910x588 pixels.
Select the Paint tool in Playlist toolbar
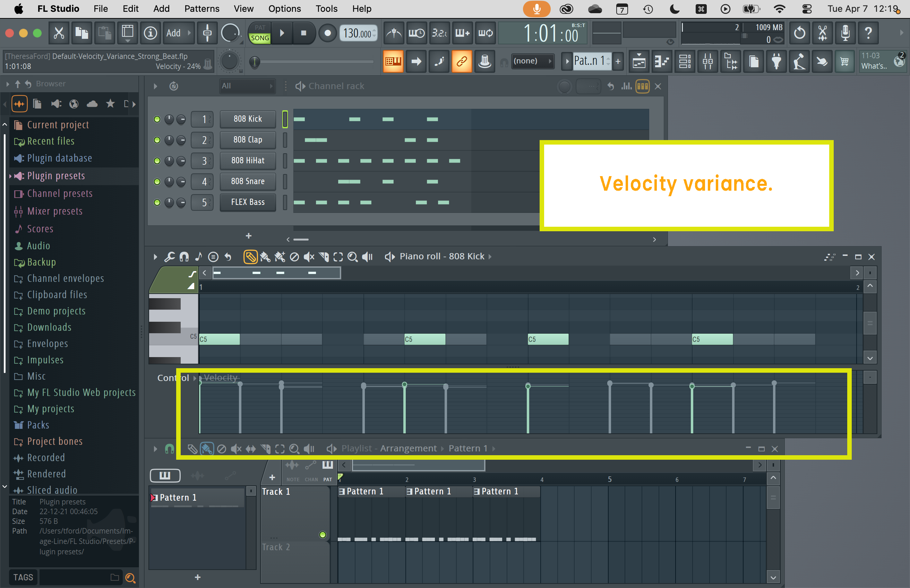point(207,449)
